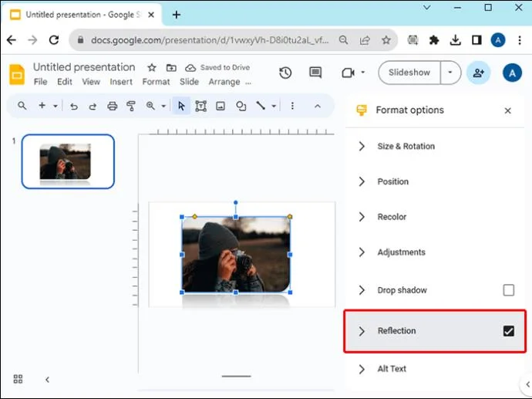Uncheck the Reflection checkbox
Image resolution: width=532 pixels, height=399 pixels.
click(508, 331)
